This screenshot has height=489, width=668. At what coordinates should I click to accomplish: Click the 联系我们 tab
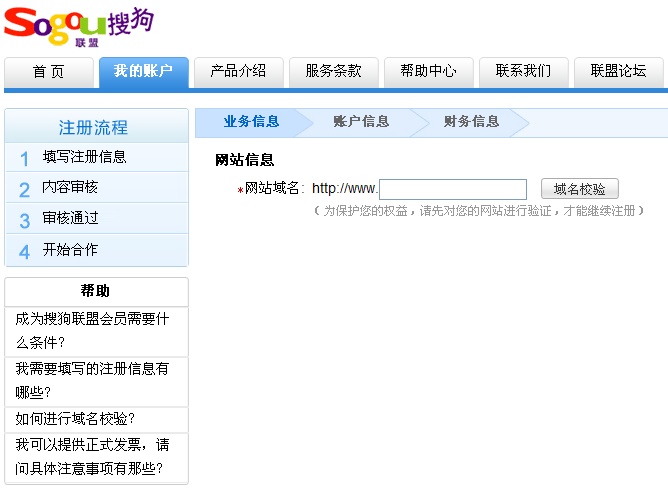point(523,72)
